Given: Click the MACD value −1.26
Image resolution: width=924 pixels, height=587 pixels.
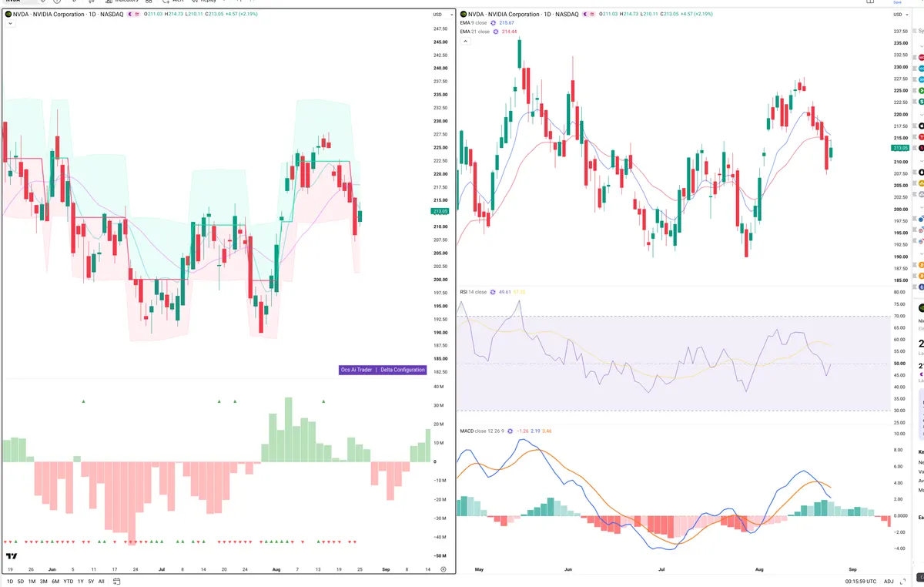Looking at the screenshot, I should [523, 431].
